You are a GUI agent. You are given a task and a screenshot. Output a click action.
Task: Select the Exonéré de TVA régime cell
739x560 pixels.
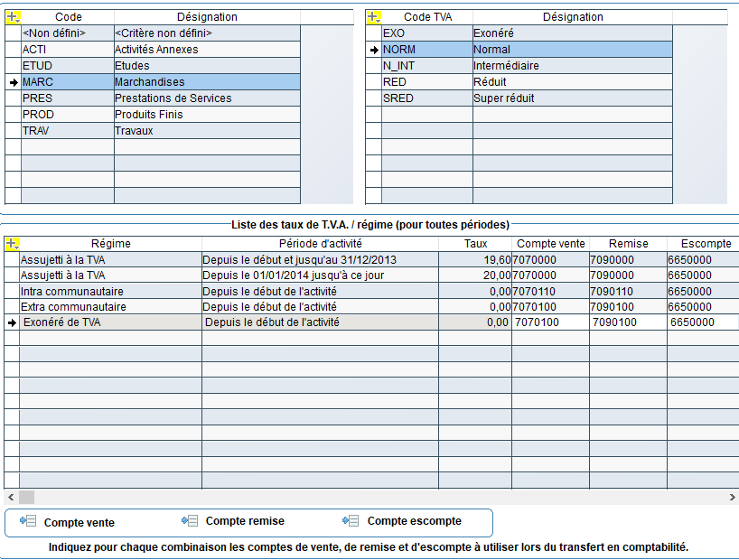(111, 322)
